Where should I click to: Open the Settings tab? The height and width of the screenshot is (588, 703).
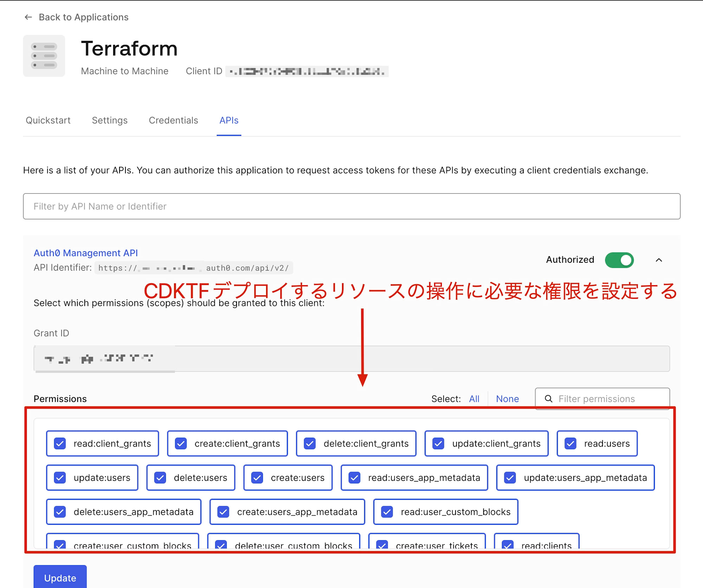coord(110,120)
